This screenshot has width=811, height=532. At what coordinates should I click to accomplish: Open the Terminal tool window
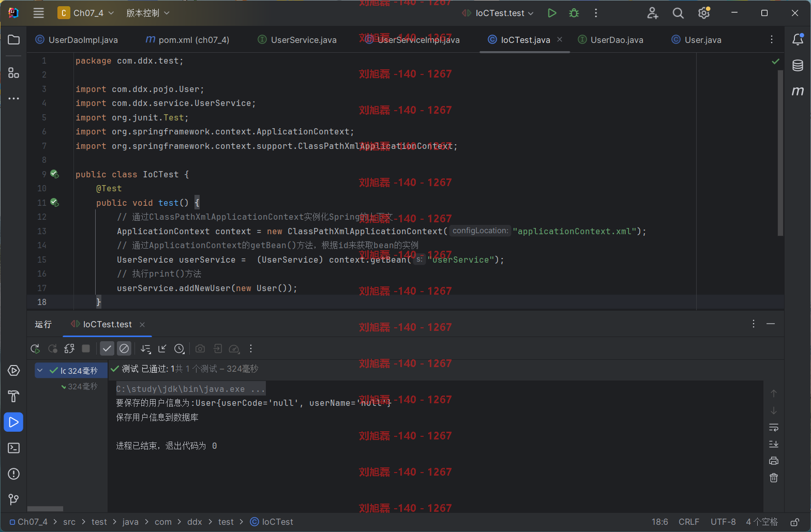coord(14,448)
